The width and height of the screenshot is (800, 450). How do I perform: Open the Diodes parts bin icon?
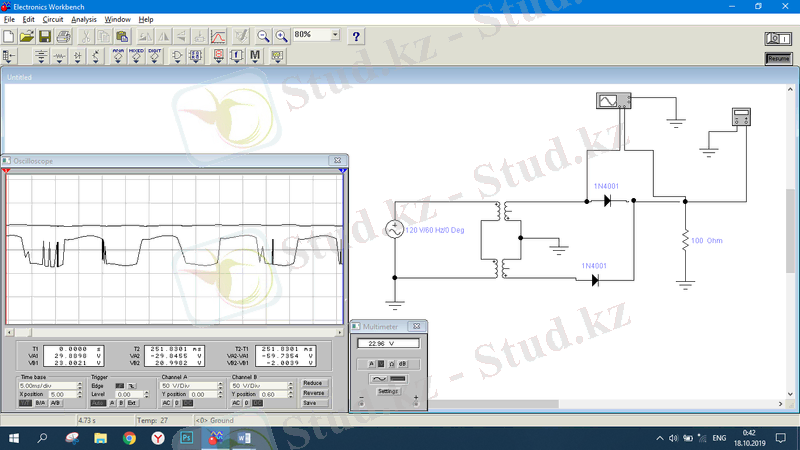click(x=79, y=57)
